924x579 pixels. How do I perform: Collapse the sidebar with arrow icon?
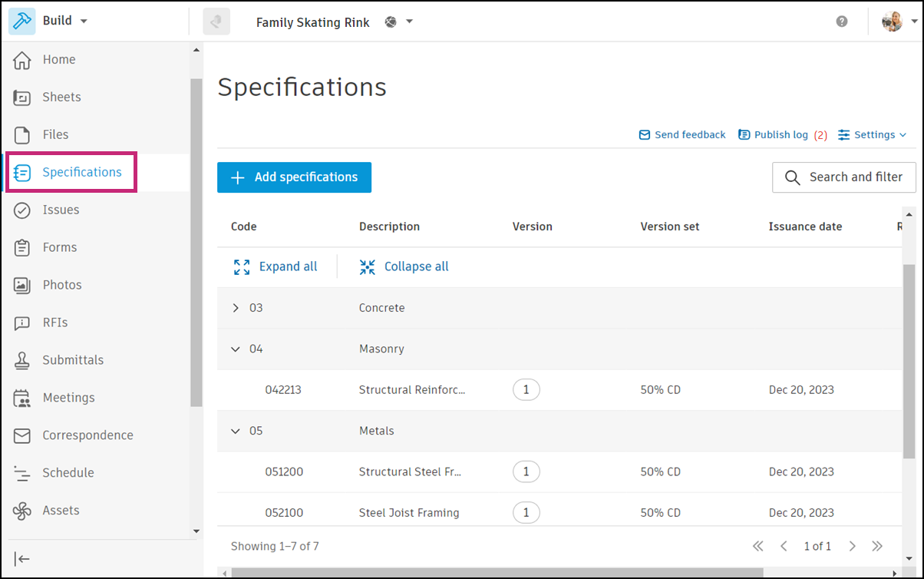pyautogui.click(x=22, y=559)
